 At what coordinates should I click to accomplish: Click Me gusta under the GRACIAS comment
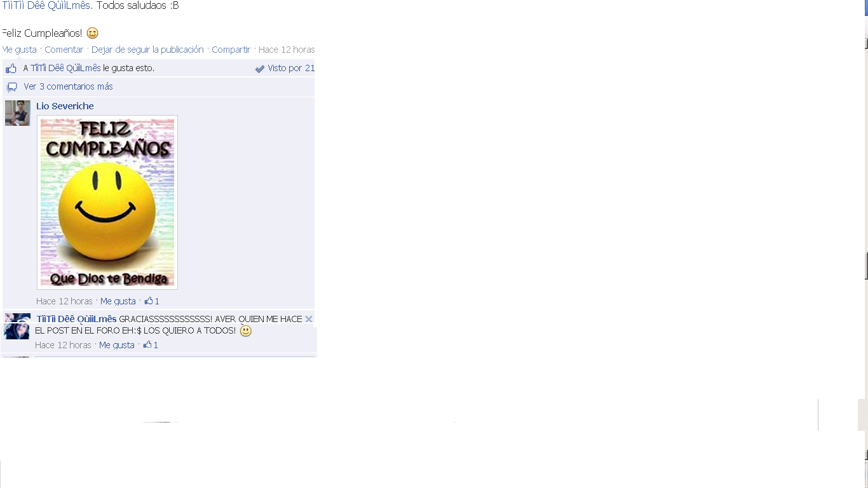tap(117, 345)
